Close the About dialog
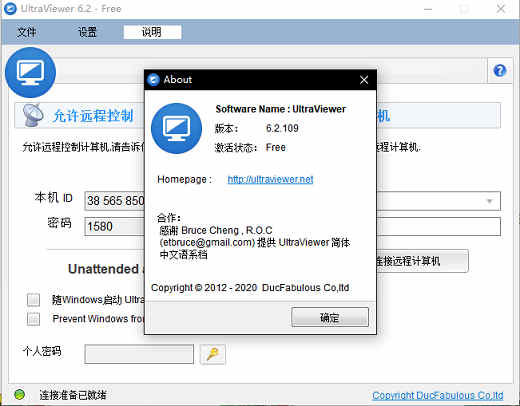Image resolution: width=520 pixels, height=406 pixels. 364,80
